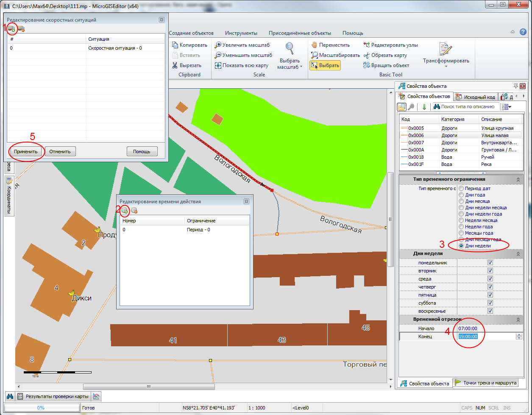Click the 'Отменить' button
The image size is (532, 415).
[60, 151]
